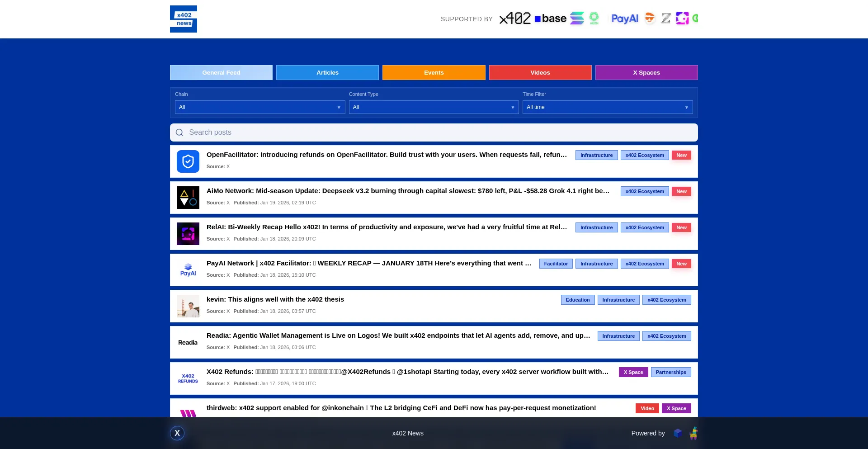The height and width of the screenshot is (449, 868).
Task: Click the base logo in supporters bar
Action: coord(550,19)
